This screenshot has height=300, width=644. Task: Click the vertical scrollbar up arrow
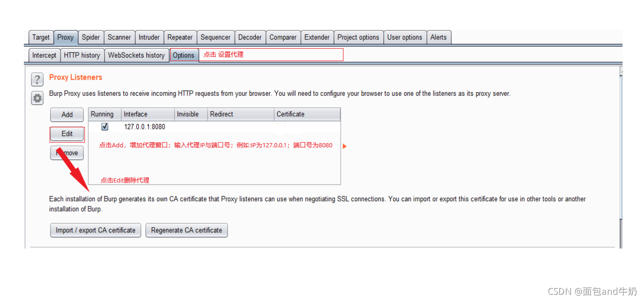(x=621, y=71)
